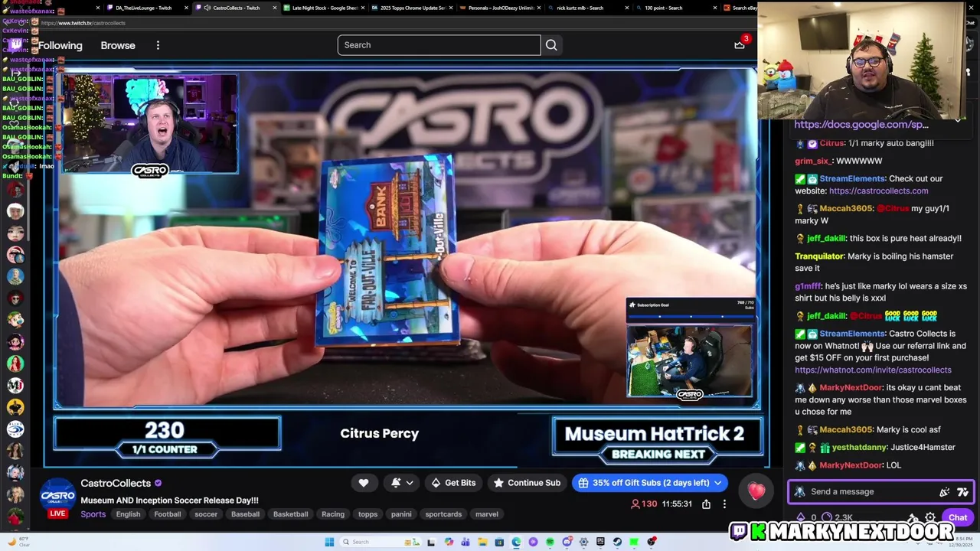Open the castrocollects.com link in chat
Viewport: 980px width, 551px height.
[878, 191]
